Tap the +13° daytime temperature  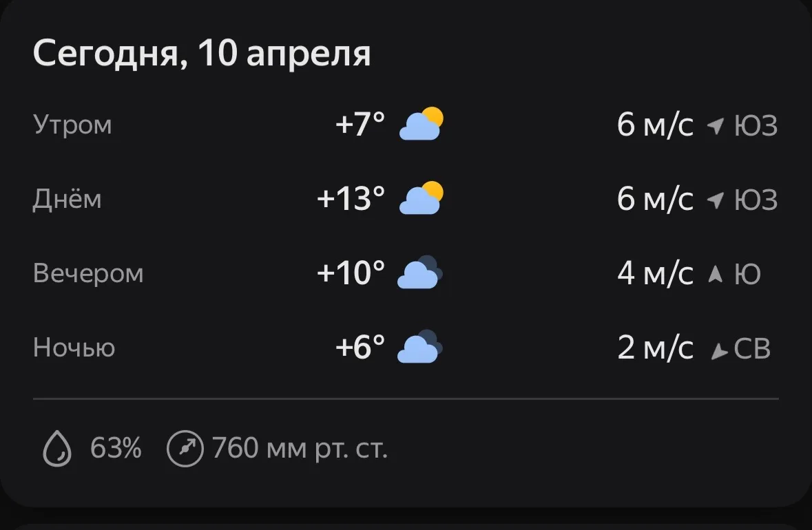tap(351, 200)
